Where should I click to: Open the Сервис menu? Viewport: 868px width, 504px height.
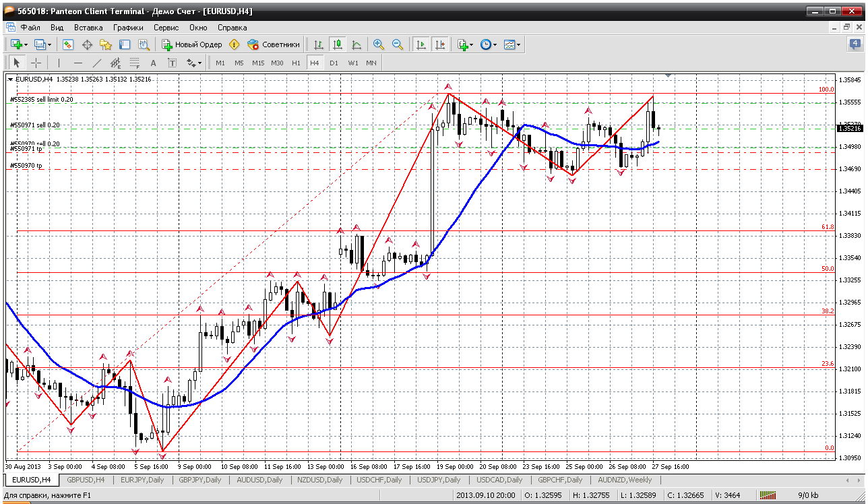point(166,28)
